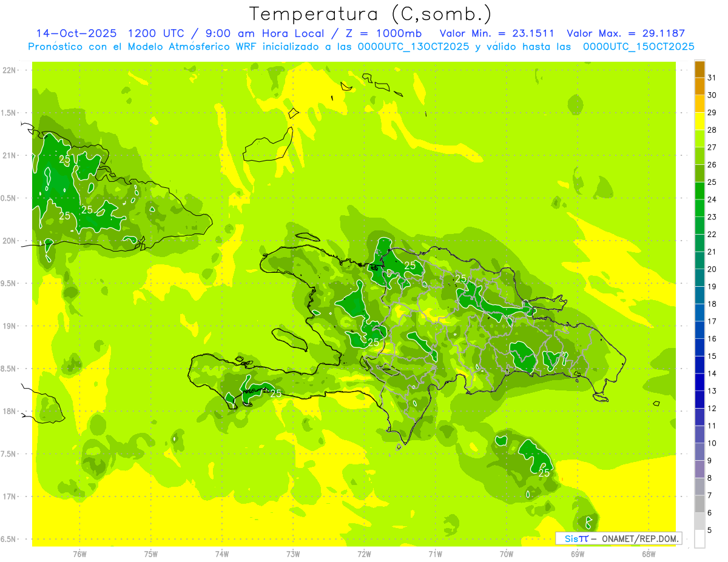Click "9:00 am Hora Local" text
The height and width of the screenshot is (562, 728).
click(265, 33)
